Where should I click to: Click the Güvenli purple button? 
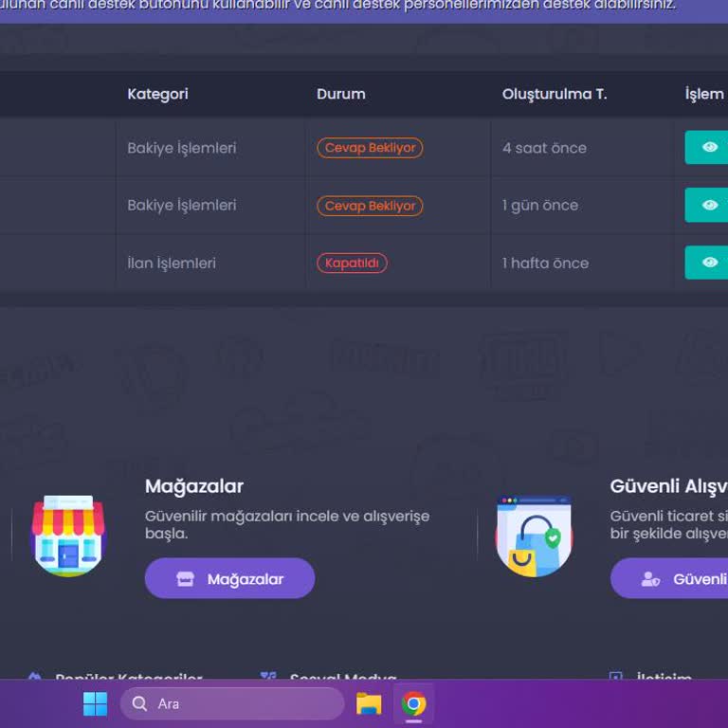click(669, 578)
